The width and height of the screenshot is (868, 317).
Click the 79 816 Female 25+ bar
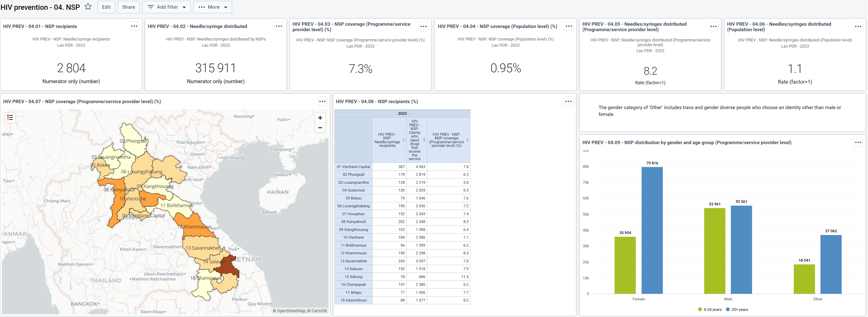coord(652,230)
